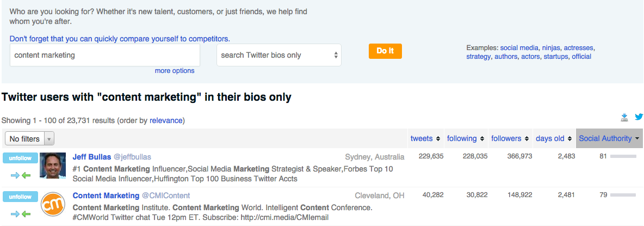The height and width of the screenshot is (226, 644).
Task: Unfollow Jeff Bullas
Action: click(x=20, y=158)
